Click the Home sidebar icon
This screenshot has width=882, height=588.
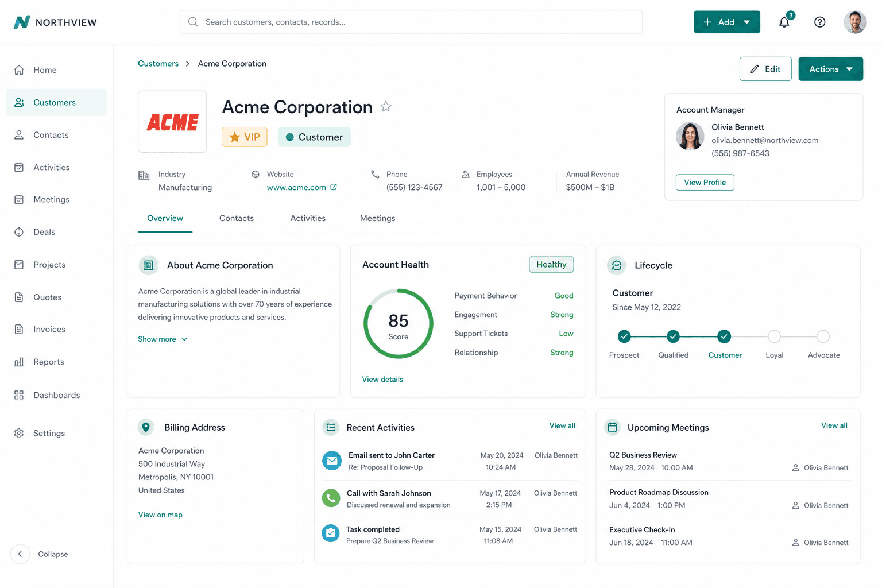click(x=19, y=70)
